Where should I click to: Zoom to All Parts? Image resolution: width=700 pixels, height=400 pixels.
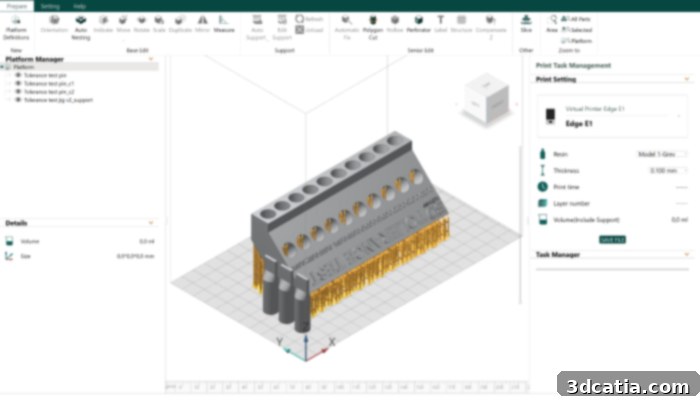576,19
